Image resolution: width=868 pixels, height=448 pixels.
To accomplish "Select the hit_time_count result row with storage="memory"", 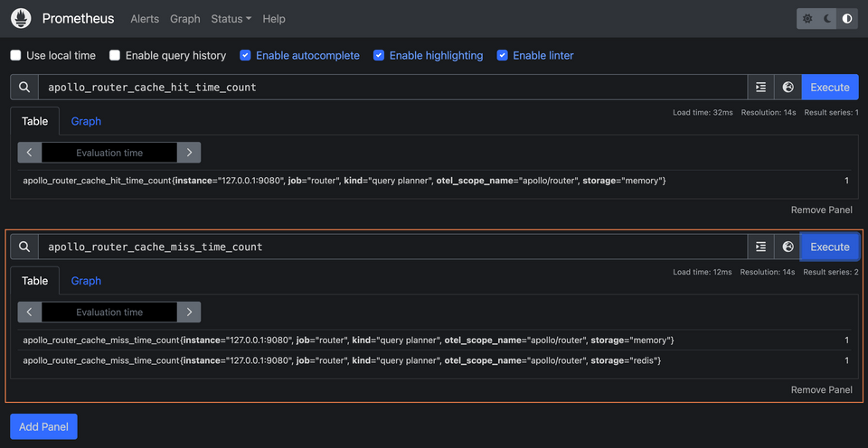I will pyautogui.click(x=436, y=181).
